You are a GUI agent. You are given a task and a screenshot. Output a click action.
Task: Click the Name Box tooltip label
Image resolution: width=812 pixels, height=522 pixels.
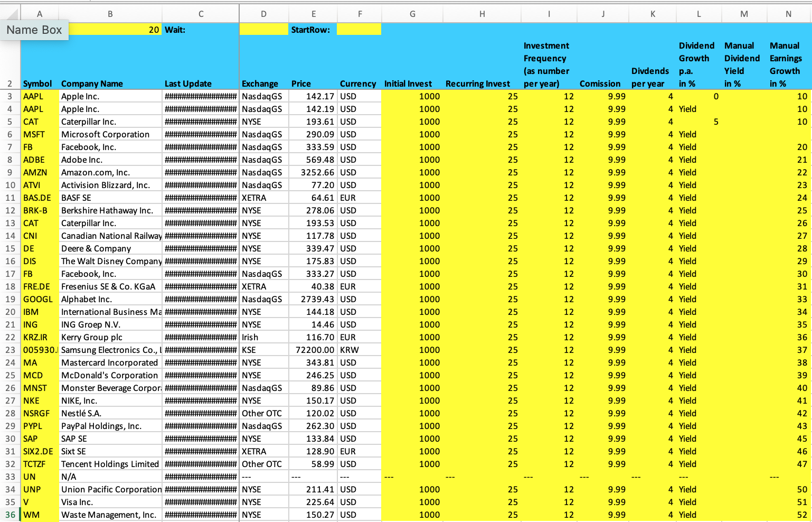[x=34, y=30]
